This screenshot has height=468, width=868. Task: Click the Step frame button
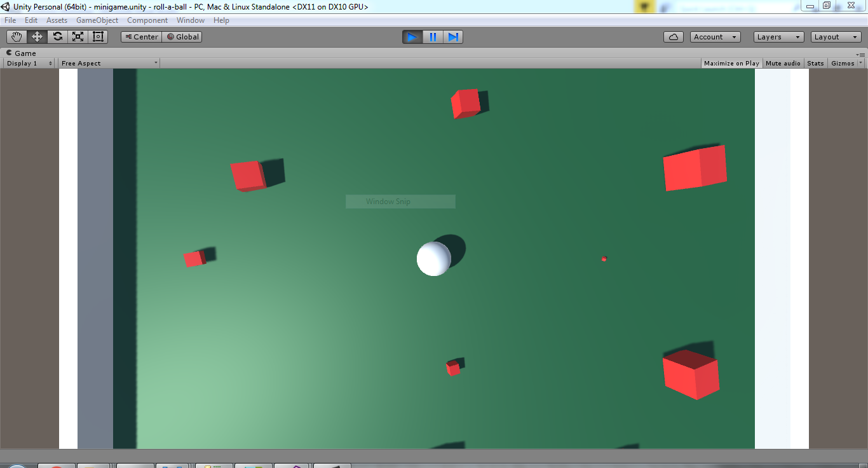(x=453, y=37)
